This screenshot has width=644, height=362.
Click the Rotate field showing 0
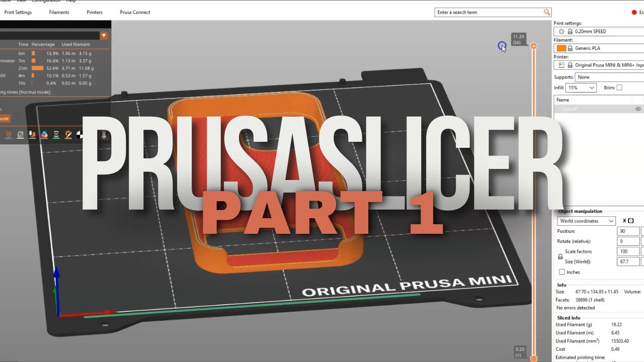coord(628,241)
